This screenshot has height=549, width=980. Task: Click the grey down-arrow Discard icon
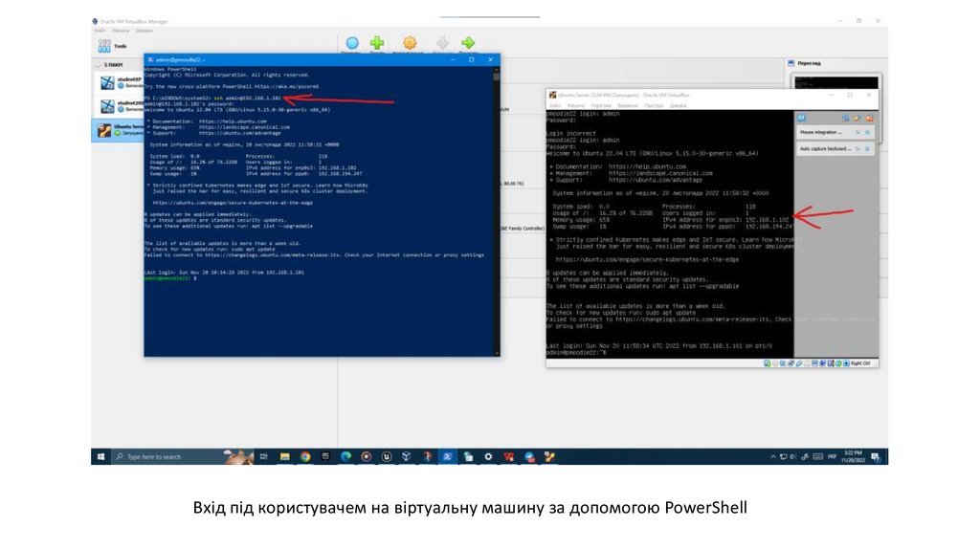[x=442, y=42]
